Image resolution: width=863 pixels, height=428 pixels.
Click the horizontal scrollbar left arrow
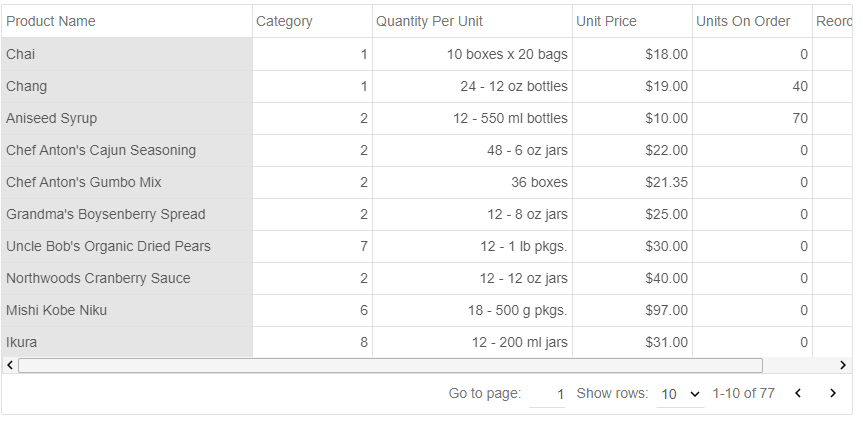(x=10, y=366)
